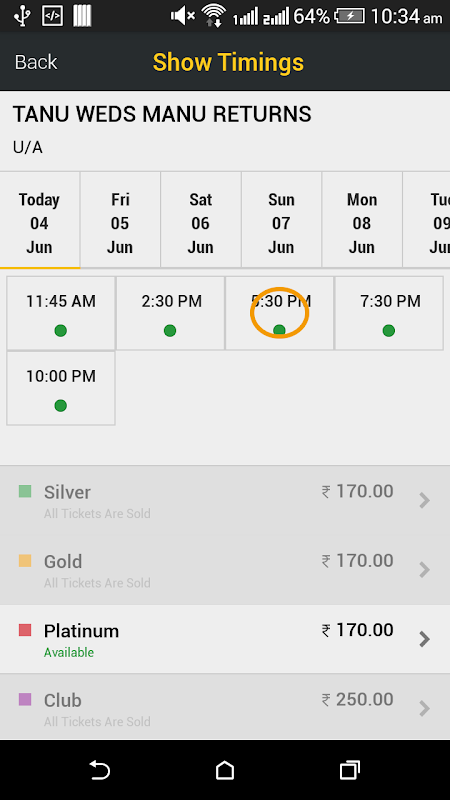
Task: Select the 7:30 PM showtime
Action: [389, 313]
